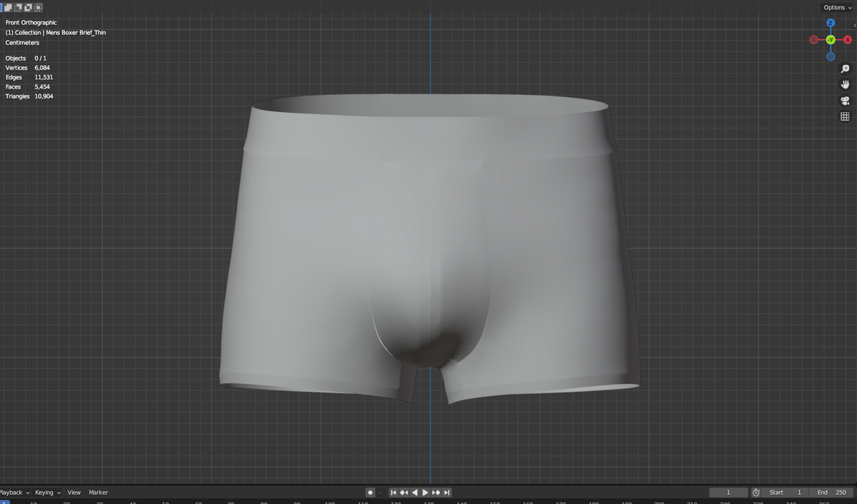Viewport: 857px width, 504px height.
Task: Select the Extend Selection mode icon
Action: (8, 7)
